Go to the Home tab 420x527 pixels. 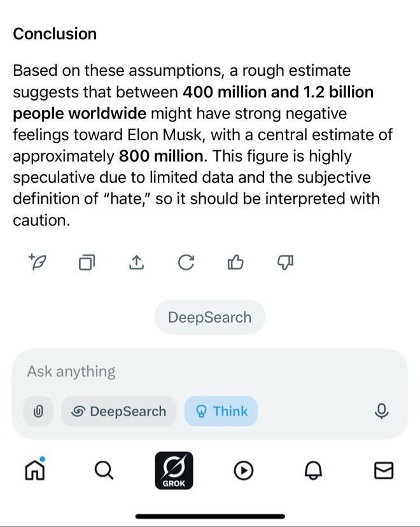pos(35,470)
